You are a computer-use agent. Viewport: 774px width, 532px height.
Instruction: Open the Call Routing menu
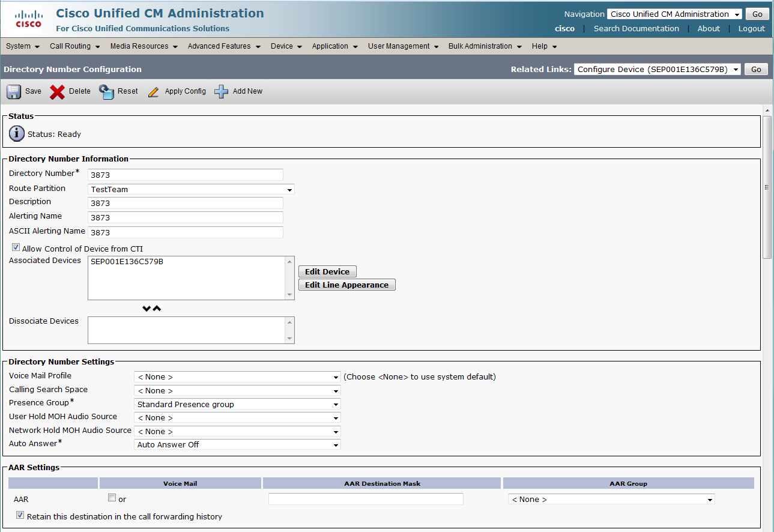tap(74, 46)
